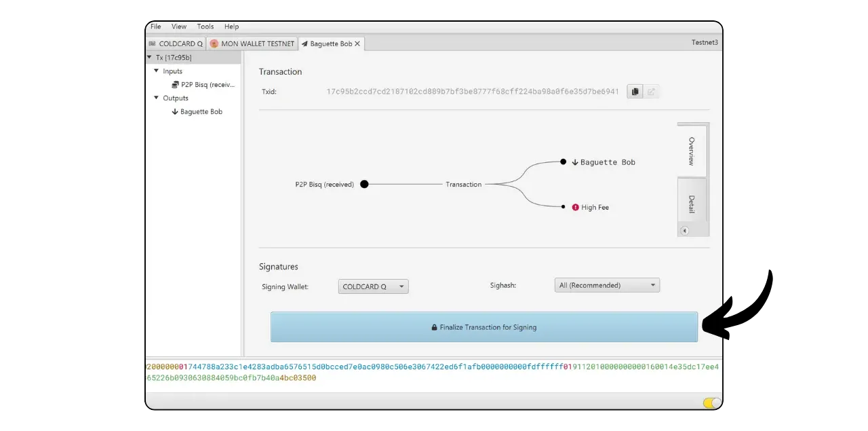
Task: Copy the transaction ID with the copy icon
Action: tap(635, 92)
